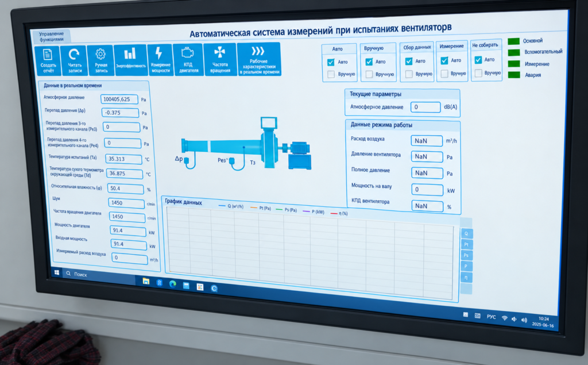The width and height of the screenshot is (588, 365).
Task: Toggle Авто checkbox under Не собирать
Action: point(478,60)
